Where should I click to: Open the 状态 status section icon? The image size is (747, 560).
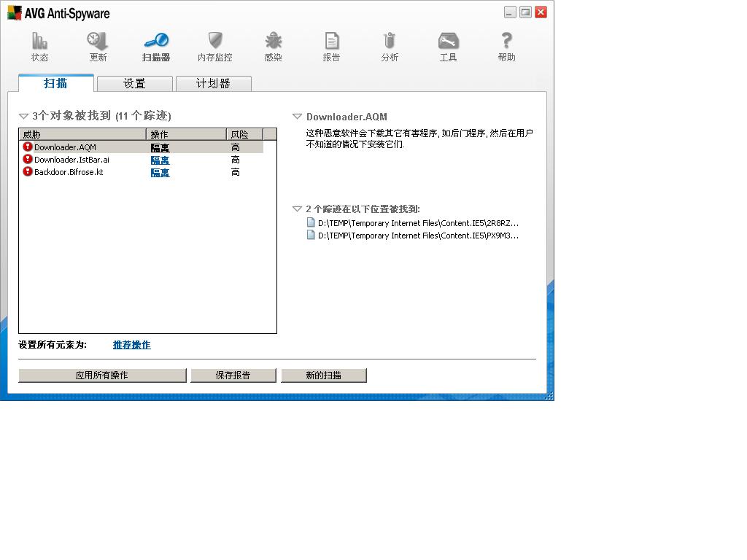point(39,42)
